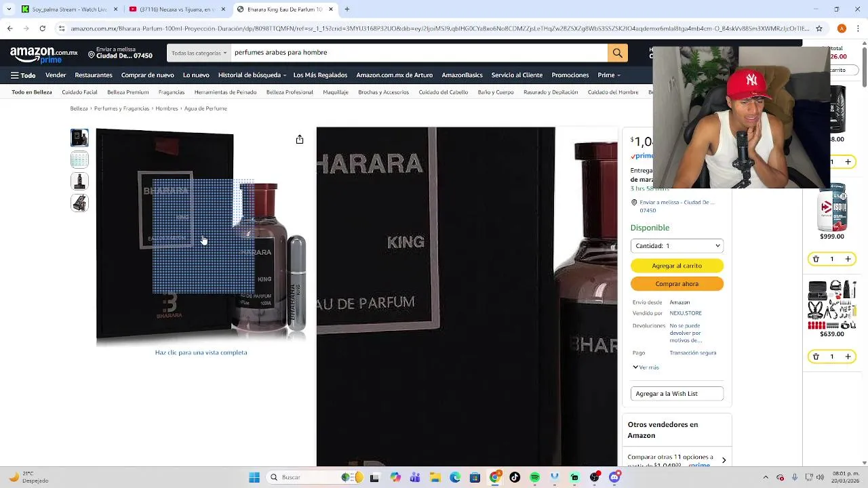
Task: Open File Explorer from the taskbar
Action: tap(435, 477)
